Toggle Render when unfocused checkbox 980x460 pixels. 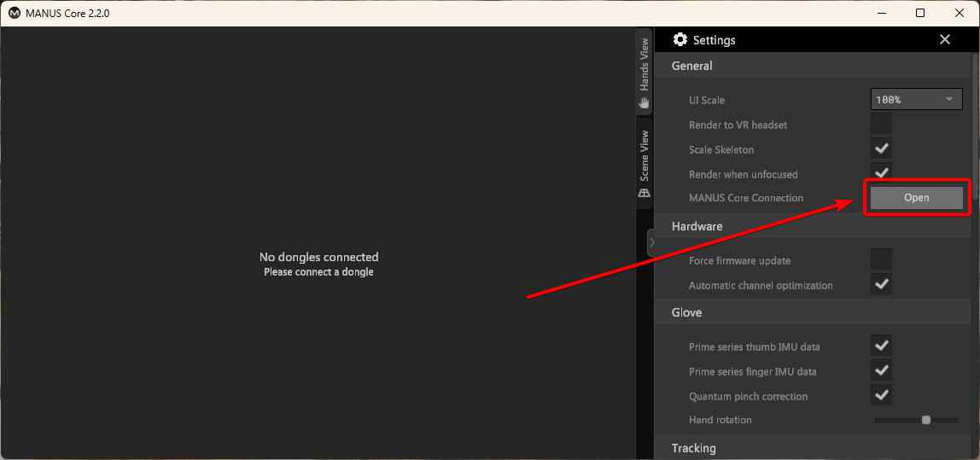tap(881, 173)
